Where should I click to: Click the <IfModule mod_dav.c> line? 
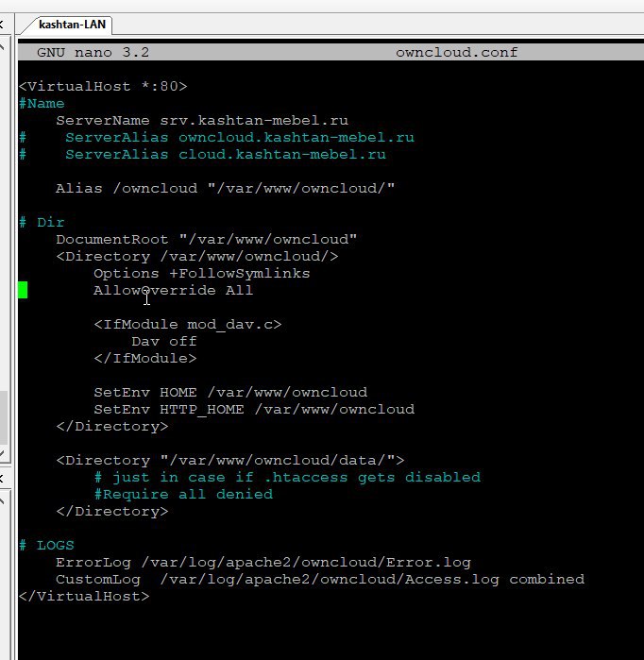tap(188, 325)
